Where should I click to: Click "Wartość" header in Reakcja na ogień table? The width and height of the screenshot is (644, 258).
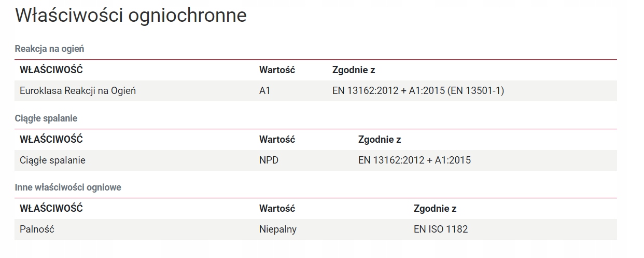tap(277, 70)
